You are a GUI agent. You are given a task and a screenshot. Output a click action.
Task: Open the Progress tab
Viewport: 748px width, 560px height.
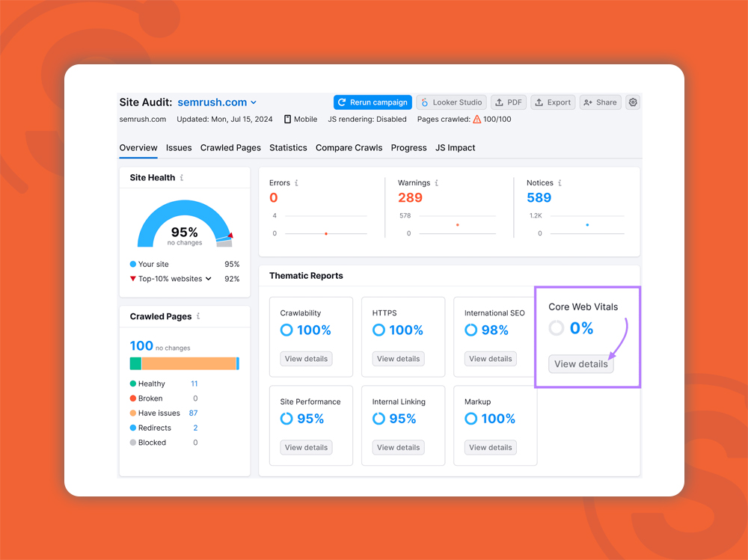pos(409,148)
